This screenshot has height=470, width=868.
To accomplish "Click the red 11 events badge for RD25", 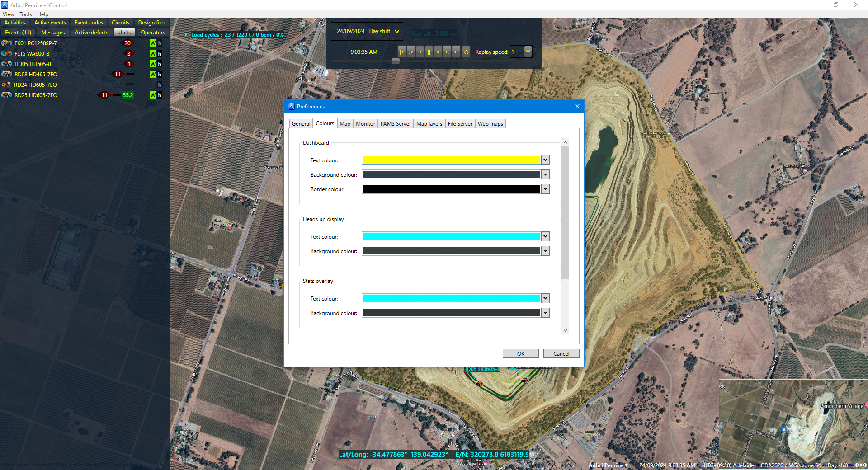I will pos(104,95).
